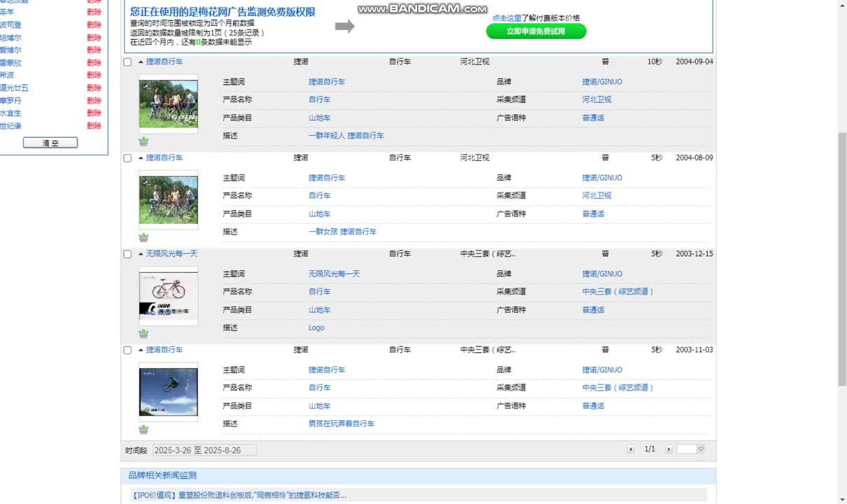Viewport: 847px width, 504px height.
Task: Click favorite basket icon under 2003-11-03 ad thumbnail
Action: [x=143, y=429]
